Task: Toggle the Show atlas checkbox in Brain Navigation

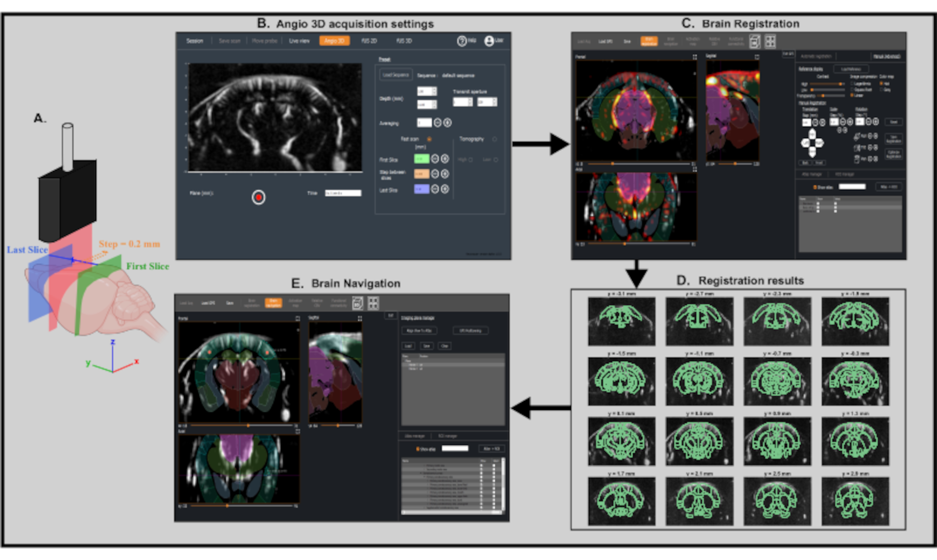Action: point(418,449)
